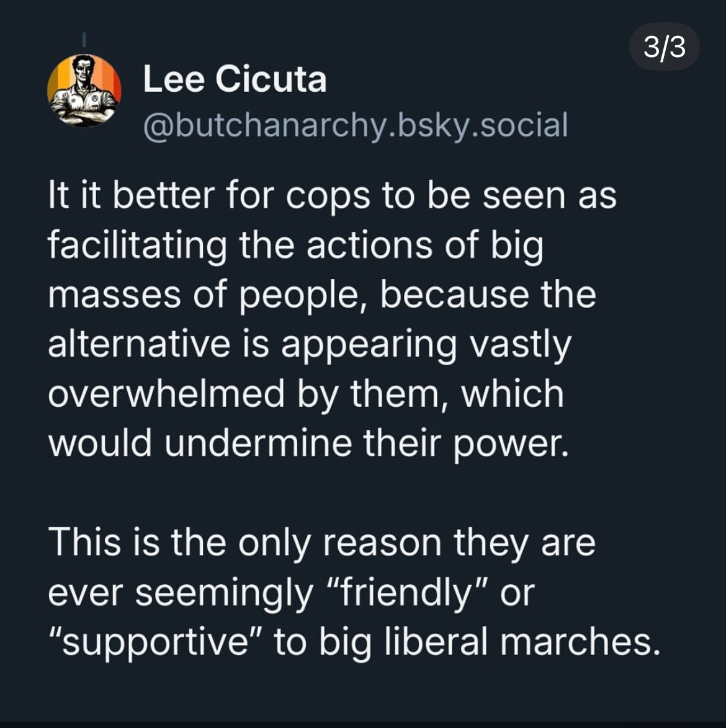726x728 pixels.
Task: Open Lee Cicuta's profile avatar
Action: (84, 91)
